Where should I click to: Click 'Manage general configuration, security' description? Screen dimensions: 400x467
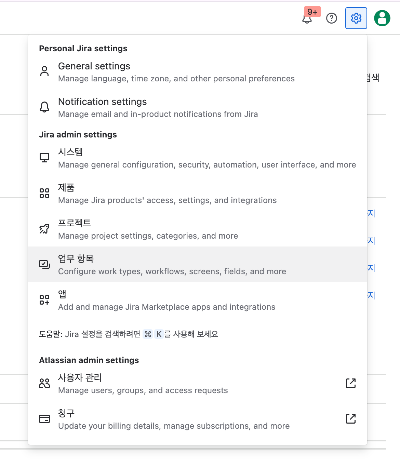207,165
